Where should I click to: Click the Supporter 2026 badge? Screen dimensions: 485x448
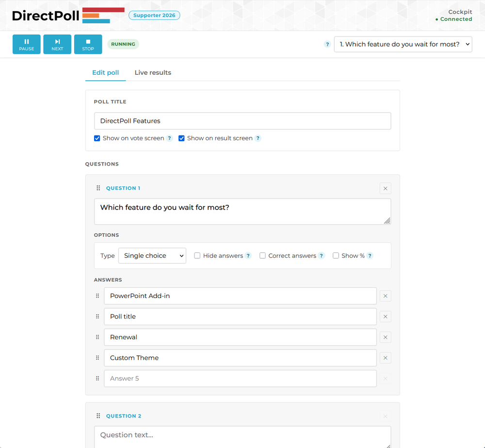154,15
